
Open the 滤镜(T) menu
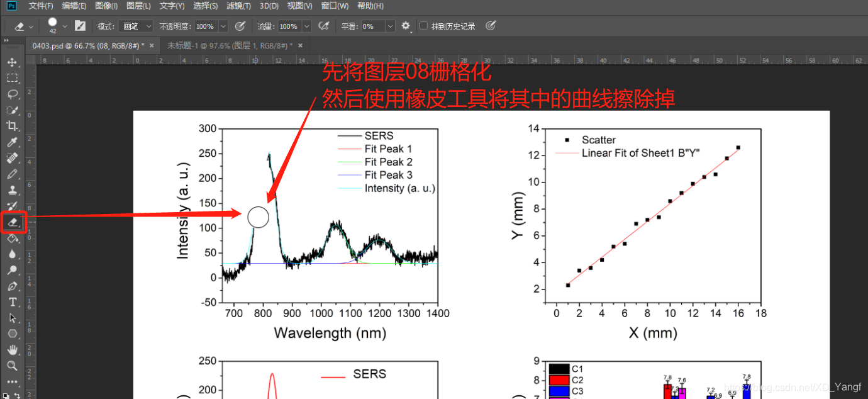coord(239,6)
